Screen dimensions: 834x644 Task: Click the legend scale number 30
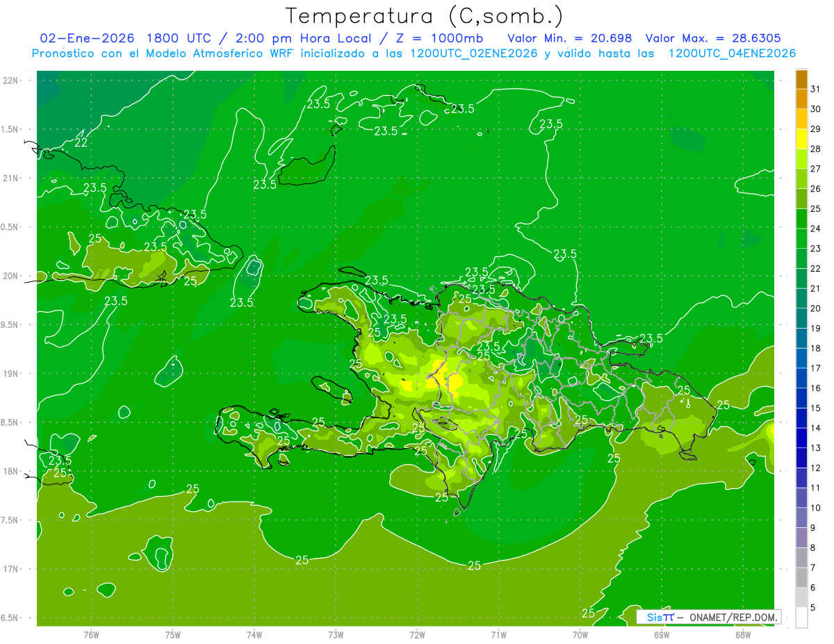pos(816,109)
